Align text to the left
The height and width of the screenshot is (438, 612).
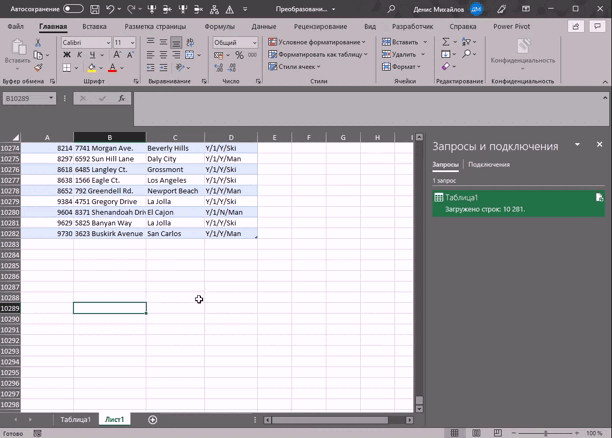[150, 55]
